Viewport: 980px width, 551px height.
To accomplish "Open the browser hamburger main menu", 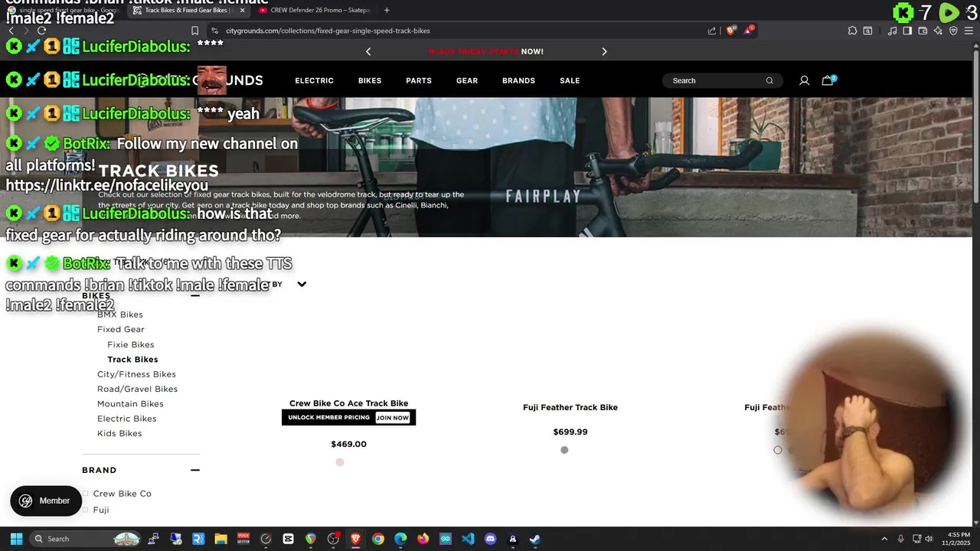I will click(969, 31).
